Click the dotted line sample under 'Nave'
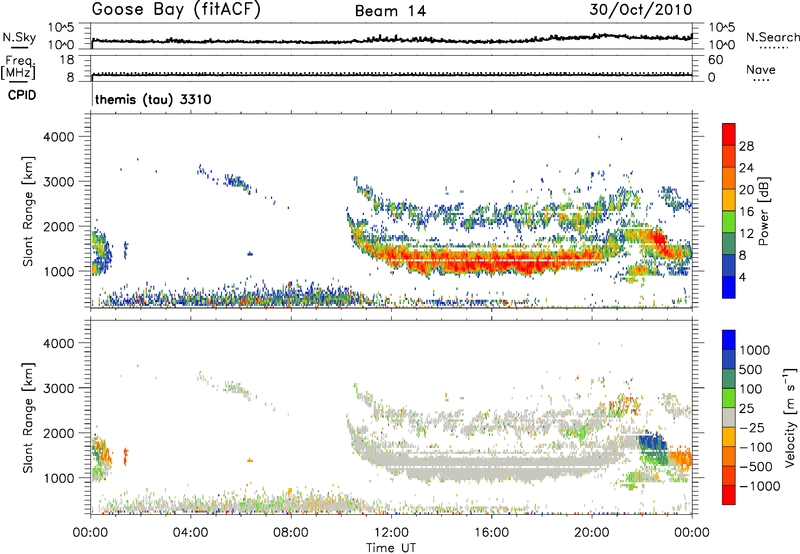The image size is (800, 554). pyautogui.click(x=762, y=81)
